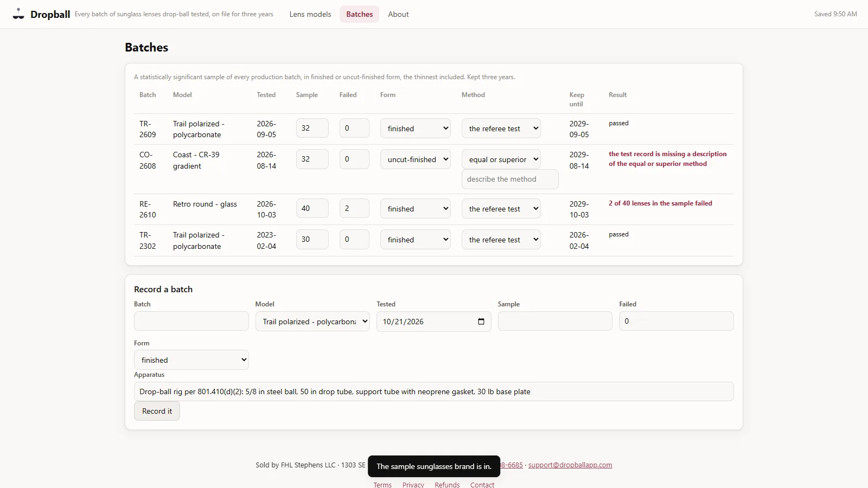The height and width of the screenshot is (488, 868).
Task: Focus the describe the method field
Action: [510, 179]
